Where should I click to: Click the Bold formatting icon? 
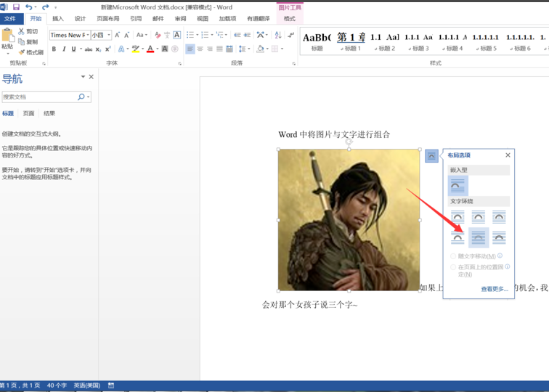(x=54, y=49)
